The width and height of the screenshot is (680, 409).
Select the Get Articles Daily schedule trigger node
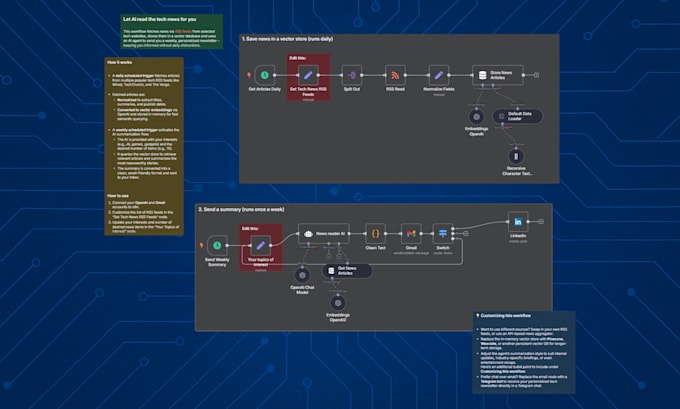pyautogui.click(x=265, y=75)
